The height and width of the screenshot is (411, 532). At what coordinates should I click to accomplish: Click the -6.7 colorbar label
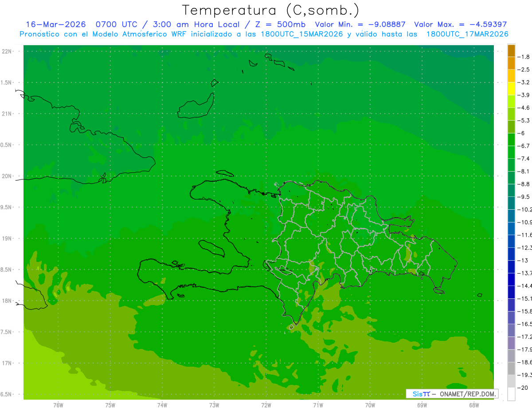524,146
